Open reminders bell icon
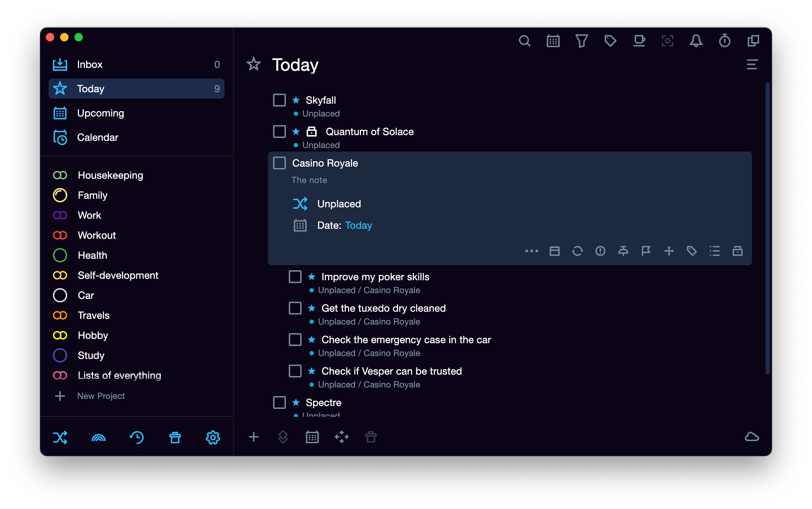 pyautogui.click(x=696, y=41)
